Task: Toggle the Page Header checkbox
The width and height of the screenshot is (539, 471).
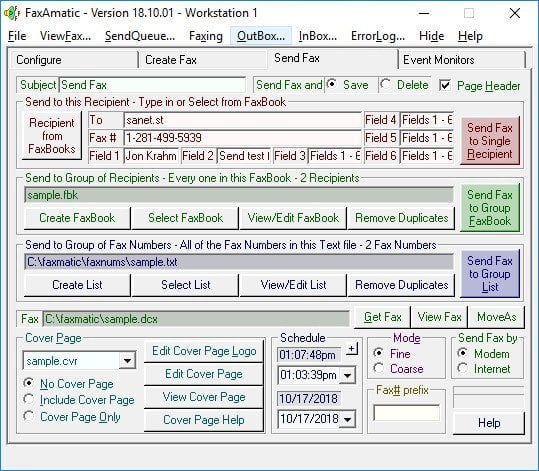Action: click(x=480, y=85)
